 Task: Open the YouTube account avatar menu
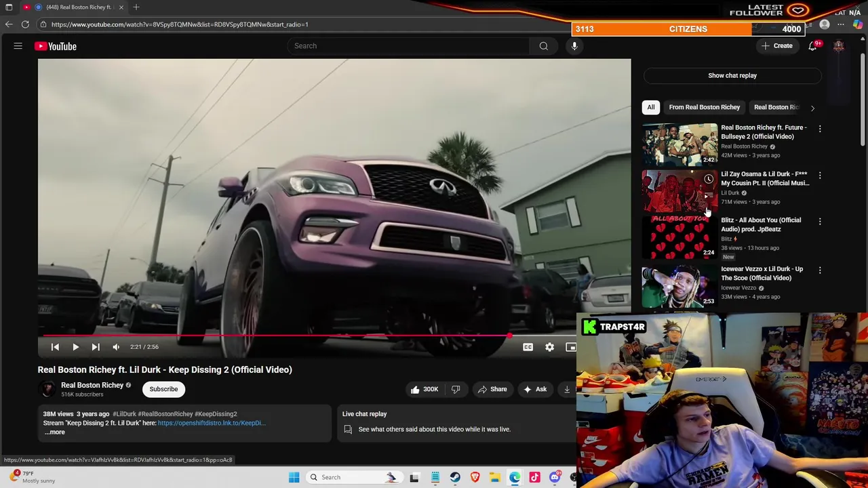pos(839,46)
